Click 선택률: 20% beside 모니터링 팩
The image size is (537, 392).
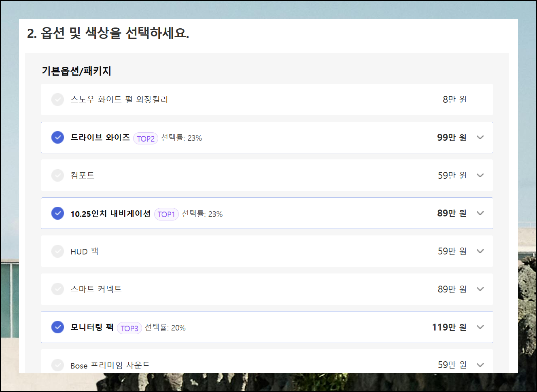pos(166,328)
